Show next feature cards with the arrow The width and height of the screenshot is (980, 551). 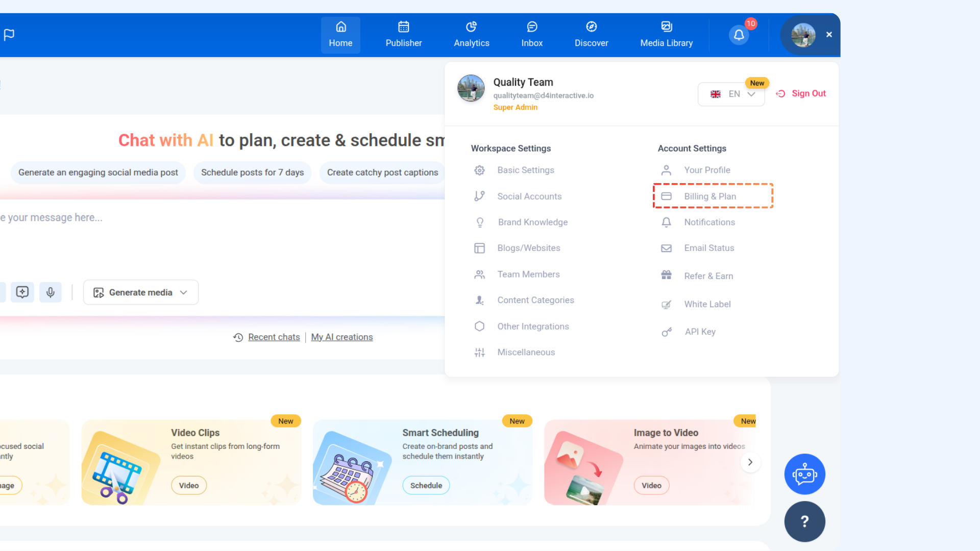[x=750, y=462]
